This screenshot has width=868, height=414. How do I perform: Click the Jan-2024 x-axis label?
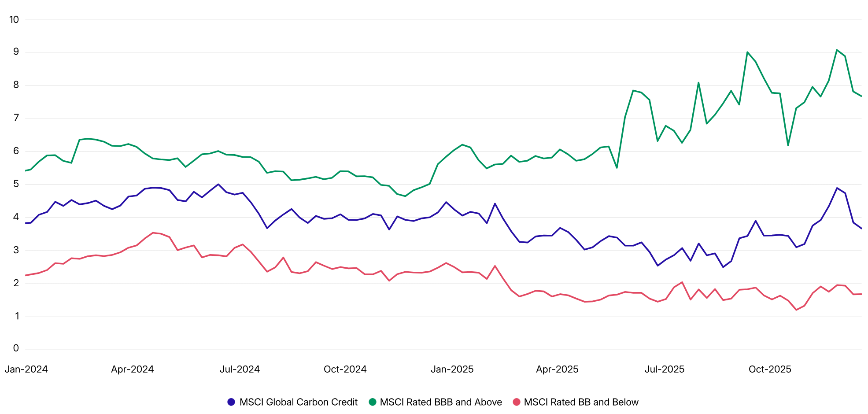26,369
